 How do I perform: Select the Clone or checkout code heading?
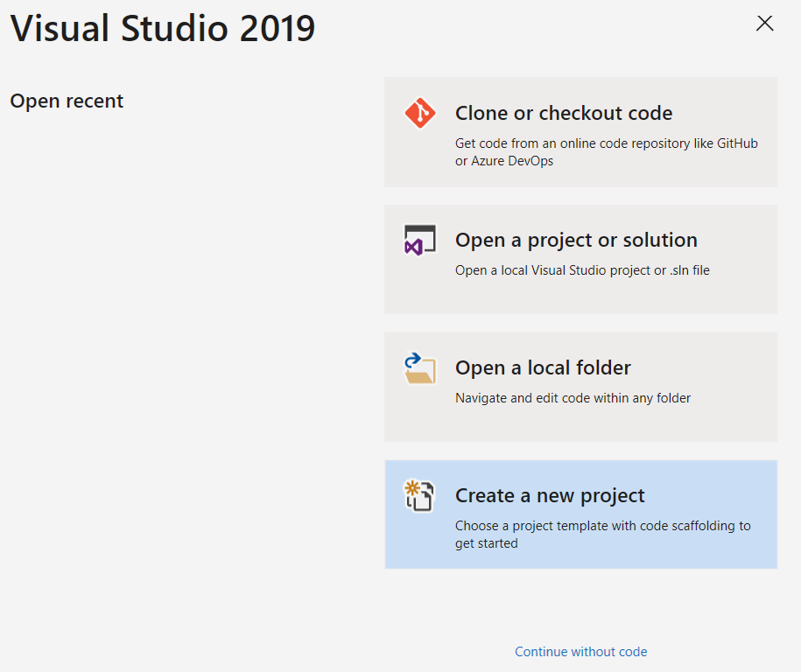point(564,114)
